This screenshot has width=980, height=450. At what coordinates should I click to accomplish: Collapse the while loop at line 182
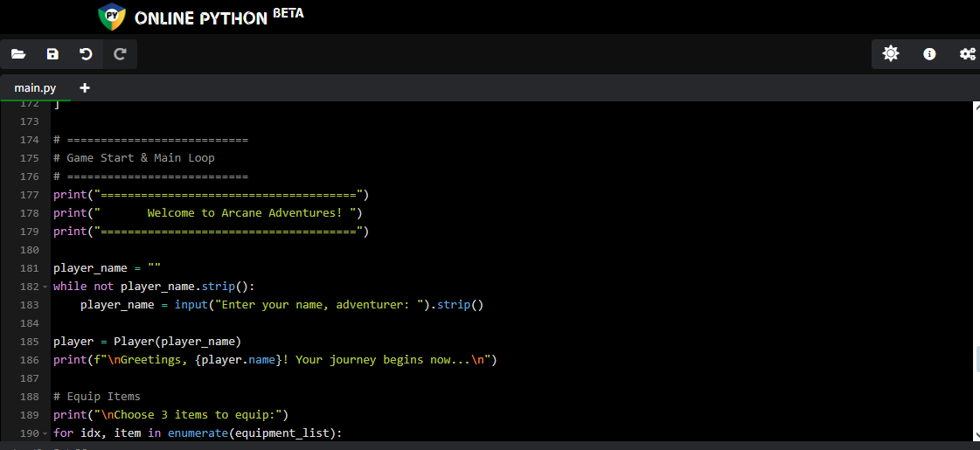[45, 287]
